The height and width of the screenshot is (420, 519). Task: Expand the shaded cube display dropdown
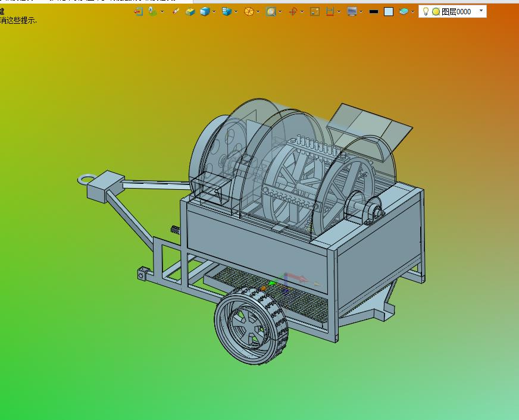tap(214, 12)
